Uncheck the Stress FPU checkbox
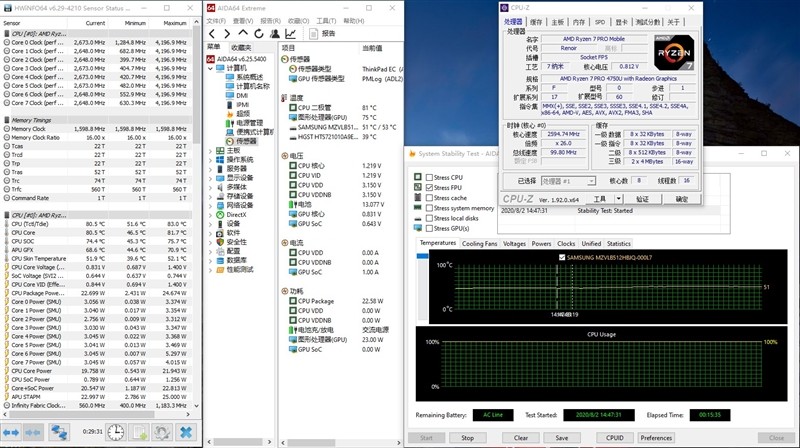Image resolution: width=800 pixels, height=448 pixels. (x=429, y=187)
